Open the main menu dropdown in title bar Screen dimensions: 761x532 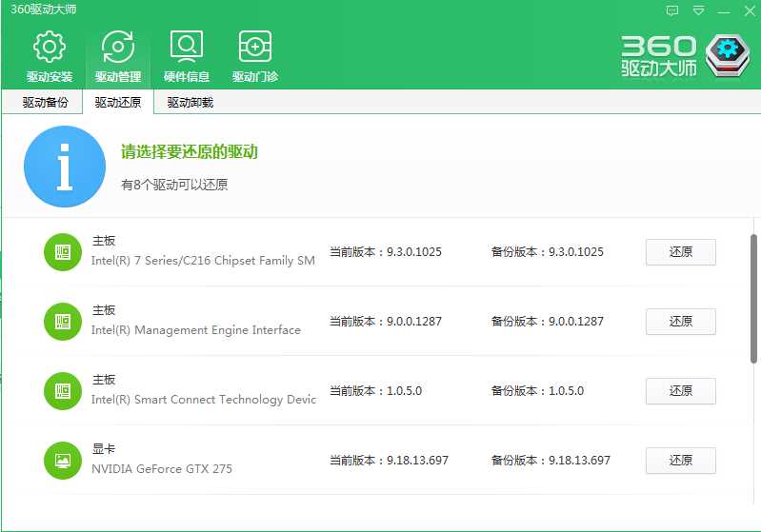[700, 11]
